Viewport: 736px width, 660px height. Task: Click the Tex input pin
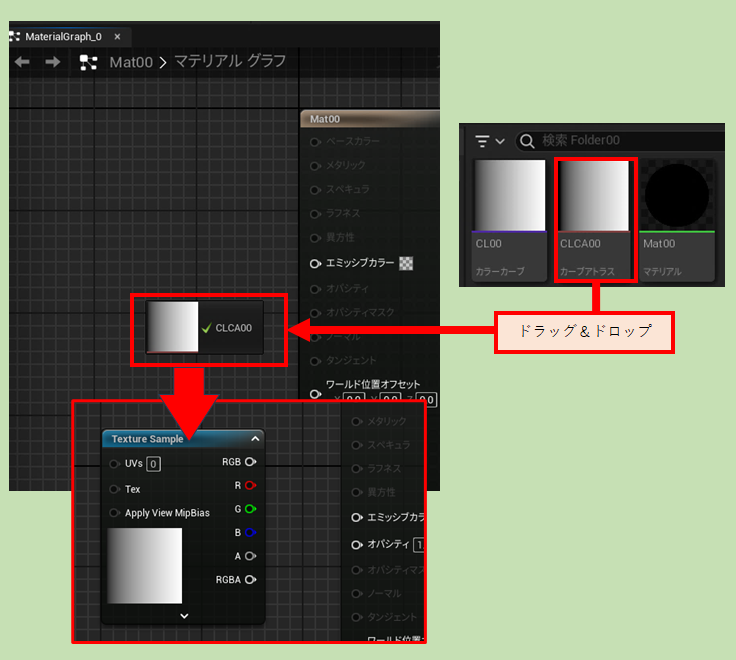(115, 489)
